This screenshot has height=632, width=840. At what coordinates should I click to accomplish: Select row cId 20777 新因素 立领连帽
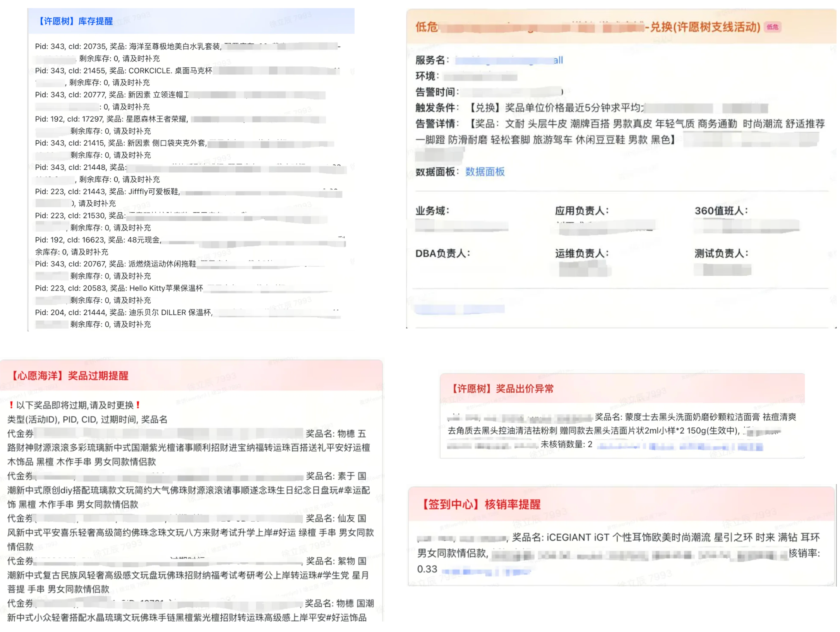(180, 101)
